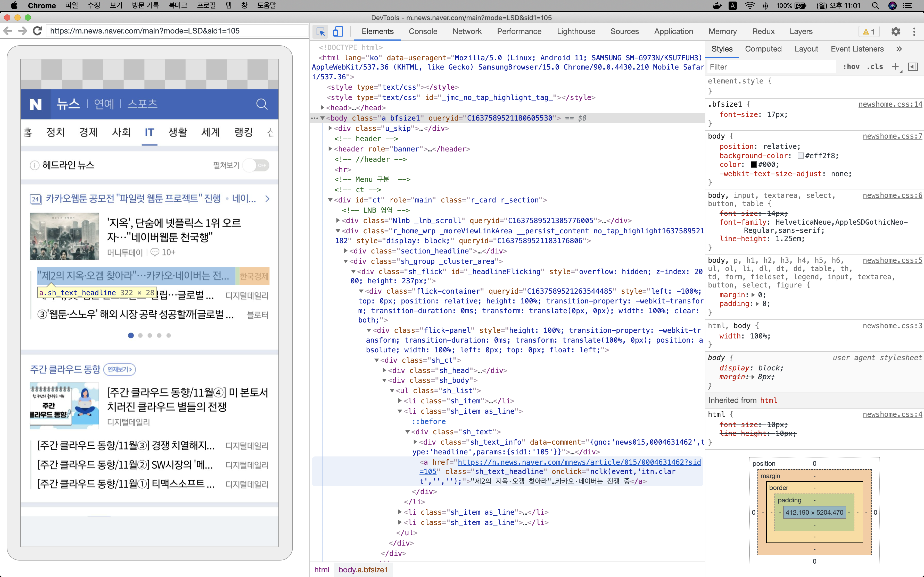The height and width of the screenshot is (577, 924).
Task: Open the DevTools three-dot menu
Action: point(914,31)
